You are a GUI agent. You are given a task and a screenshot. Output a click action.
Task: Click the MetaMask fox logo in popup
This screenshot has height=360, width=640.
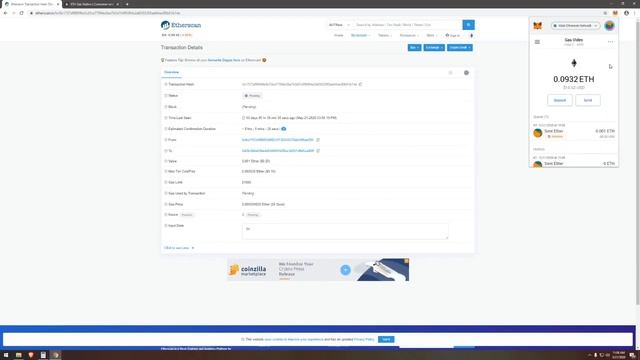point(538,26)
